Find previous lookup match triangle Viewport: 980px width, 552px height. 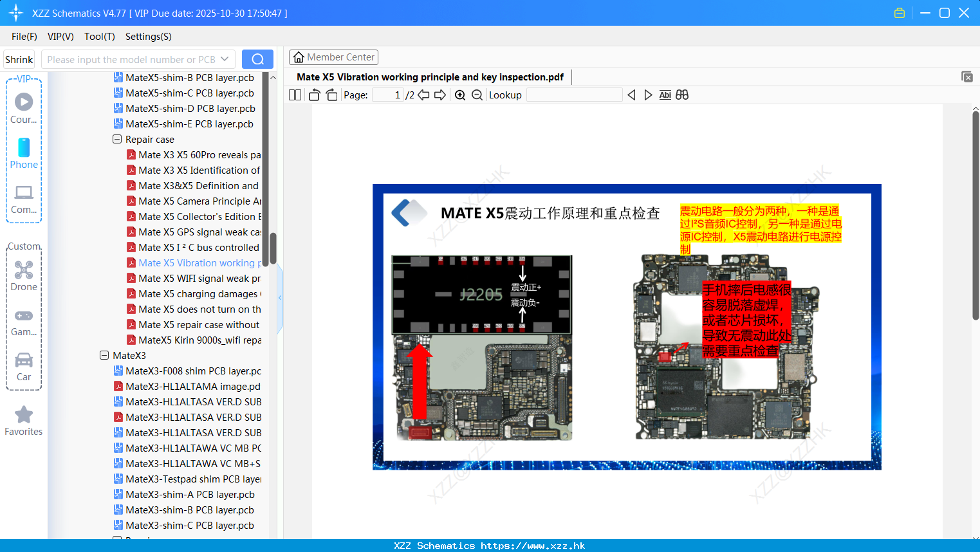[x=631, y=95]
